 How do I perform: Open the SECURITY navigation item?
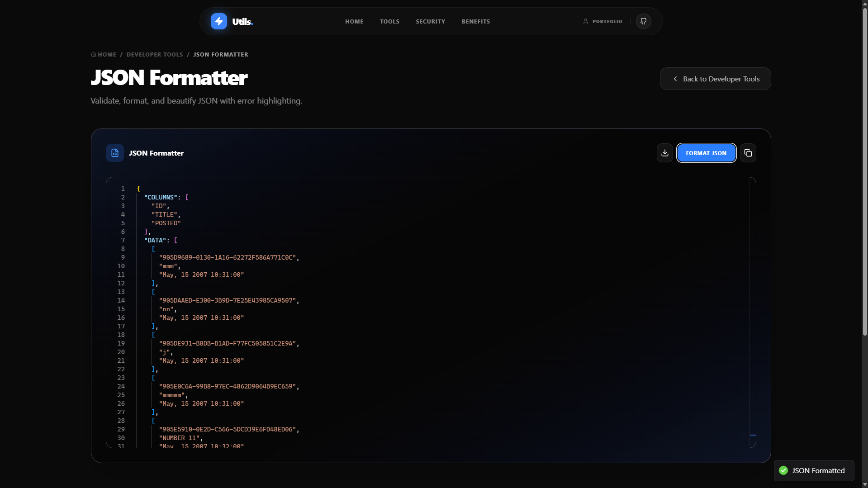click(x=430, y=21)
